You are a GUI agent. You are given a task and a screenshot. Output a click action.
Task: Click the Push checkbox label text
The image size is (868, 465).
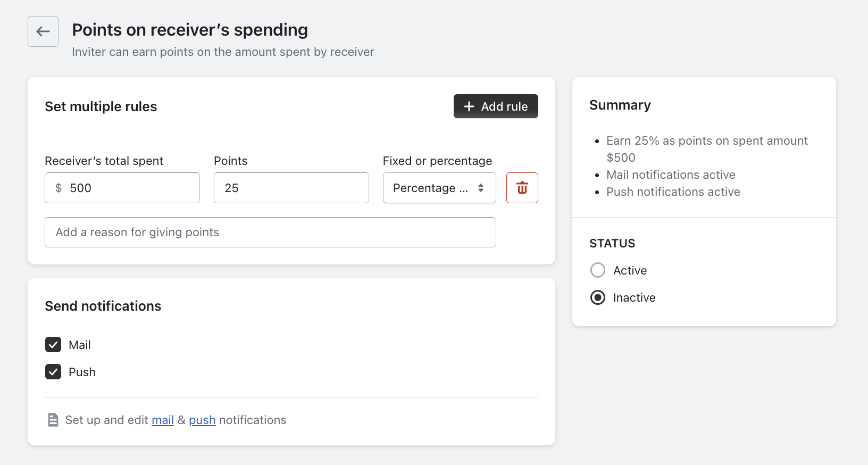(x=82, y=372)
